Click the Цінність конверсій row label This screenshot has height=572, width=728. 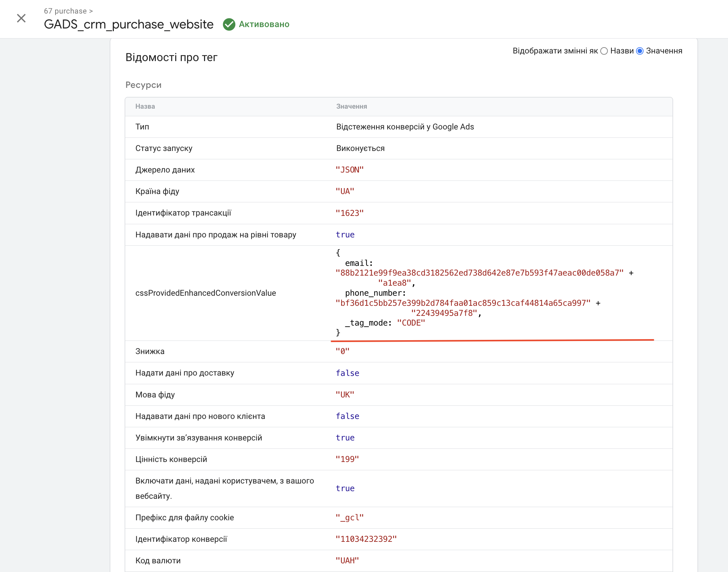pyautogui.click(x=171, y=459)
